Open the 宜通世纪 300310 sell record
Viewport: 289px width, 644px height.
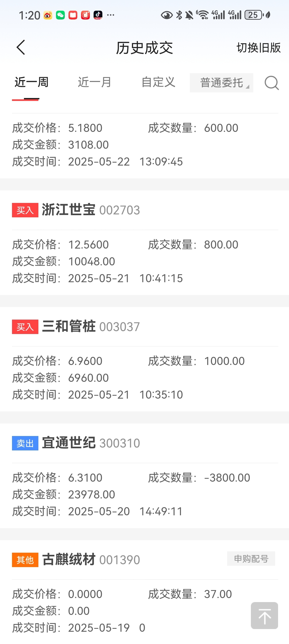coord(144,476)
